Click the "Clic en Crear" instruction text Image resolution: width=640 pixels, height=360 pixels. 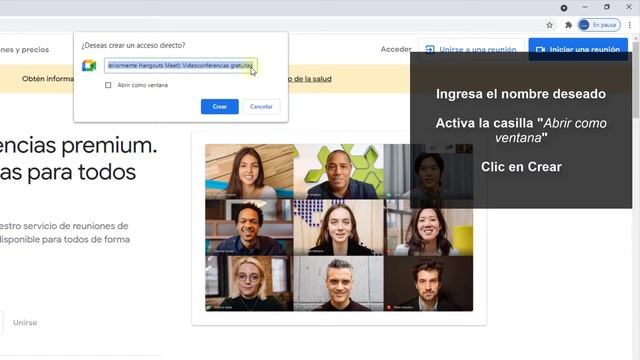pos(521,167)
